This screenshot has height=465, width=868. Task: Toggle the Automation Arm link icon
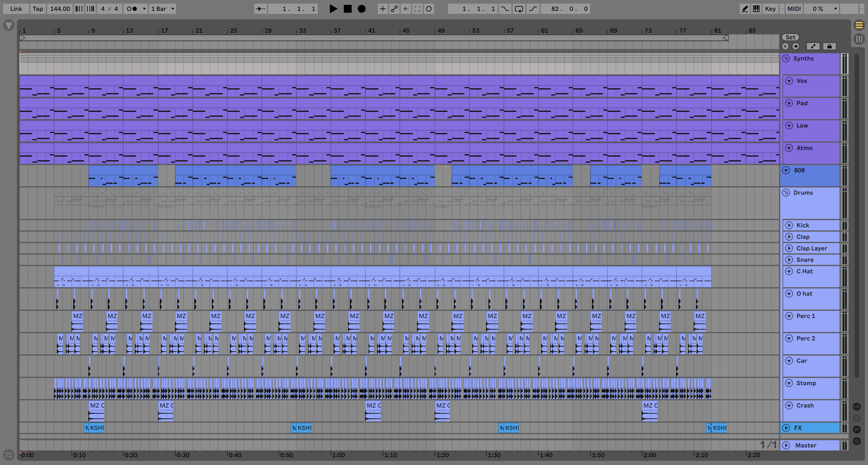394,9
